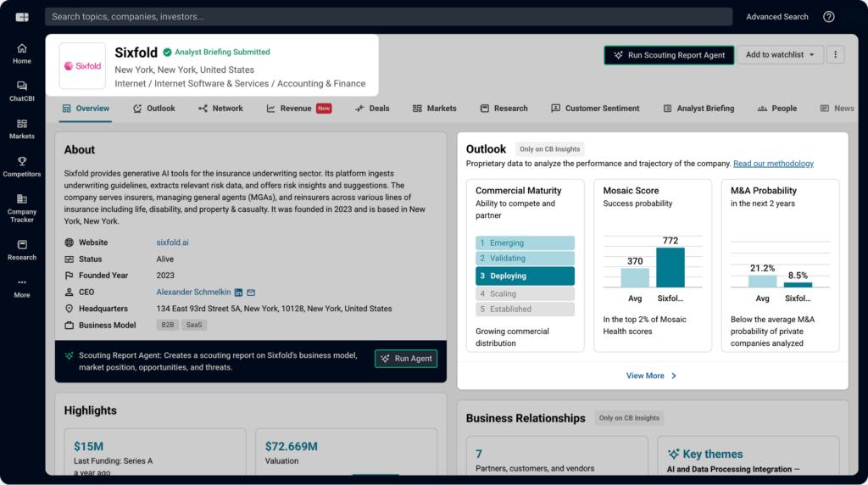Click the Run Scouting Report Agent button

click(669, 55)
